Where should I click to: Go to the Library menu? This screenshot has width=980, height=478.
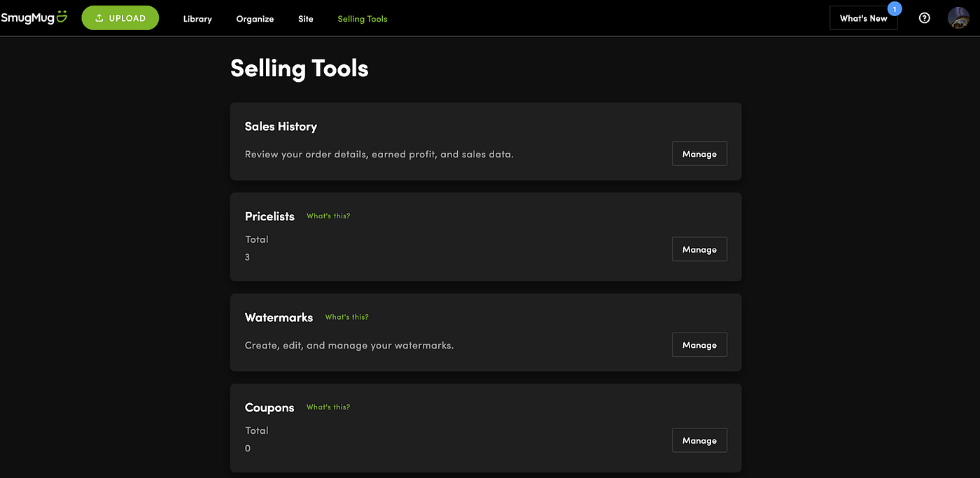pos(197,19)
